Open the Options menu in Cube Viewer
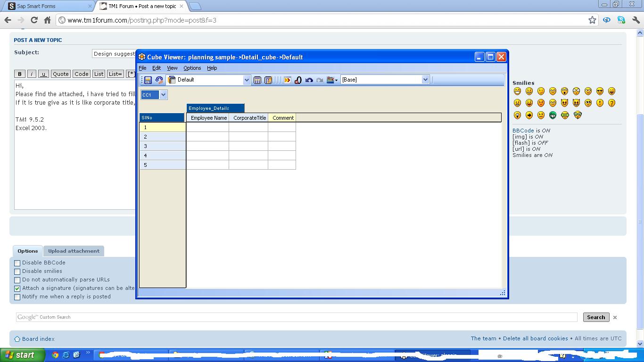The height and width of the screenshot is (362, 644). [192, 68]
